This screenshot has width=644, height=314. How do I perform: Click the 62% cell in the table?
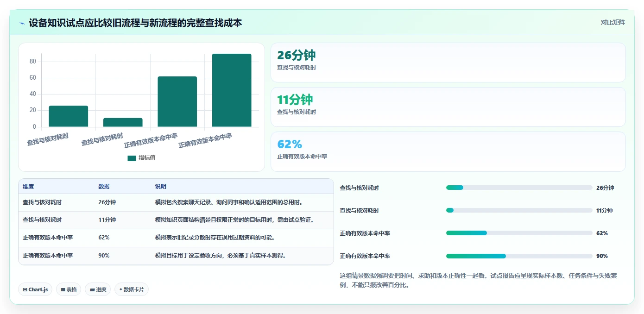click(104, 238)
